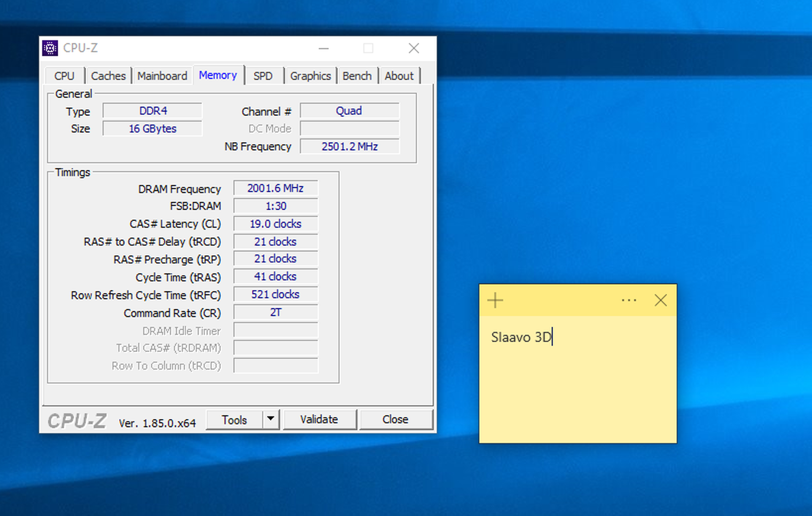Click the empty DC Mode field
The height and width of the screenshot is (516, 812).
pos(349,129)
